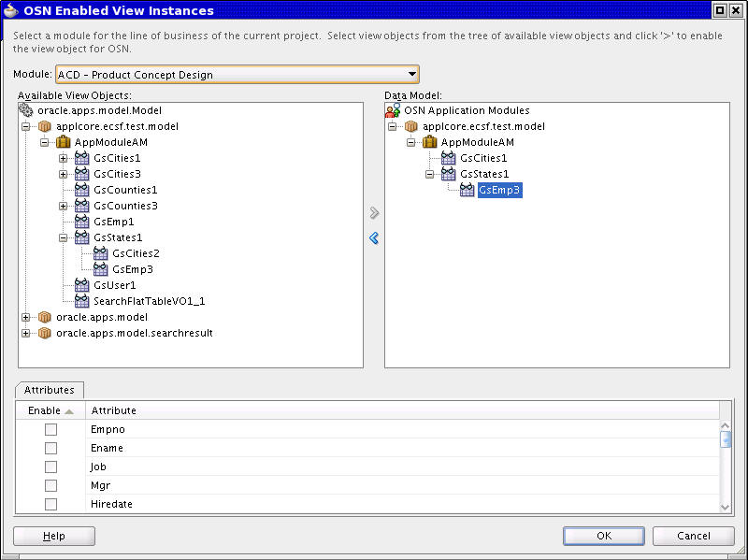Click the GsUser1 view object icon
This screenshot has width=748, height=560.
coord(81,285)
